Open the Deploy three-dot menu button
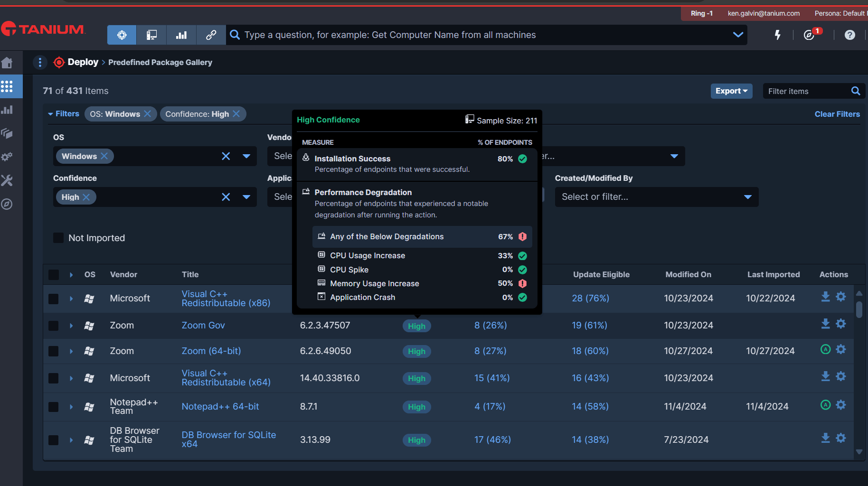868x486 pixels. 40,62
